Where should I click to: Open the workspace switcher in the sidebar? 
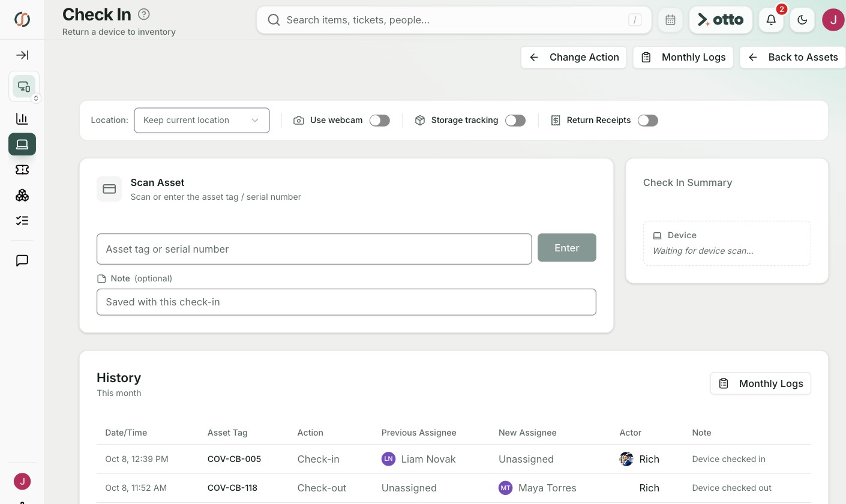tap(24, 86)
